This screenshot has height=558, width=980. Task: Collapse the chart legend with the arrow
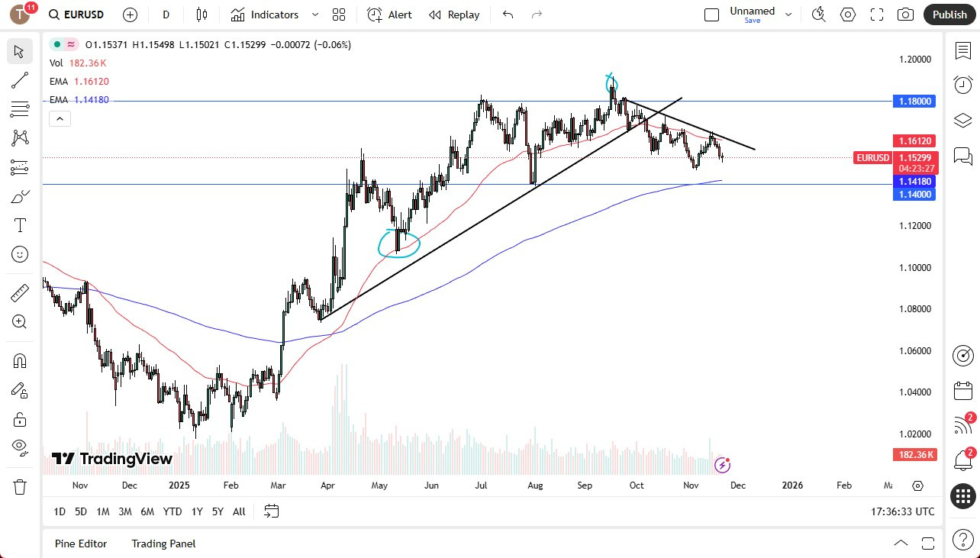click(60, 118)
